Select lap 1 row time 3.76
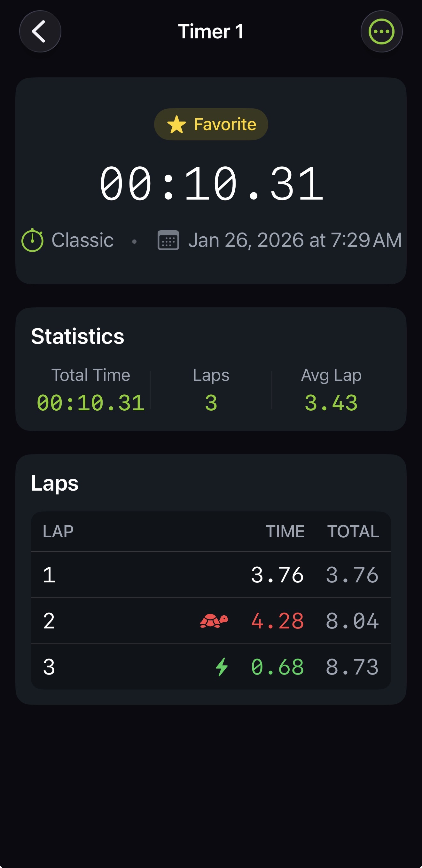Viewport: 422px width, 868px height. tap(277, 574)
